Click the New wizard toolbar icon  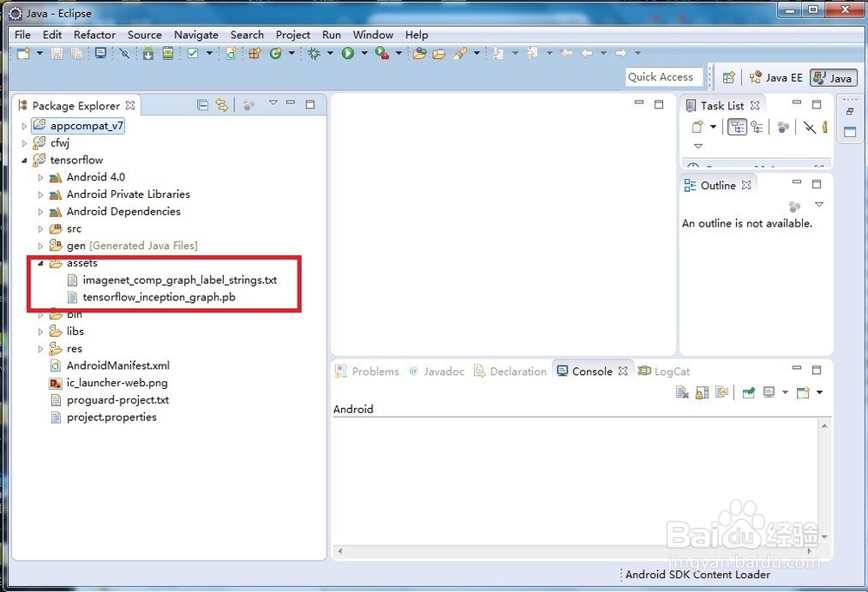tap(23, 53)
